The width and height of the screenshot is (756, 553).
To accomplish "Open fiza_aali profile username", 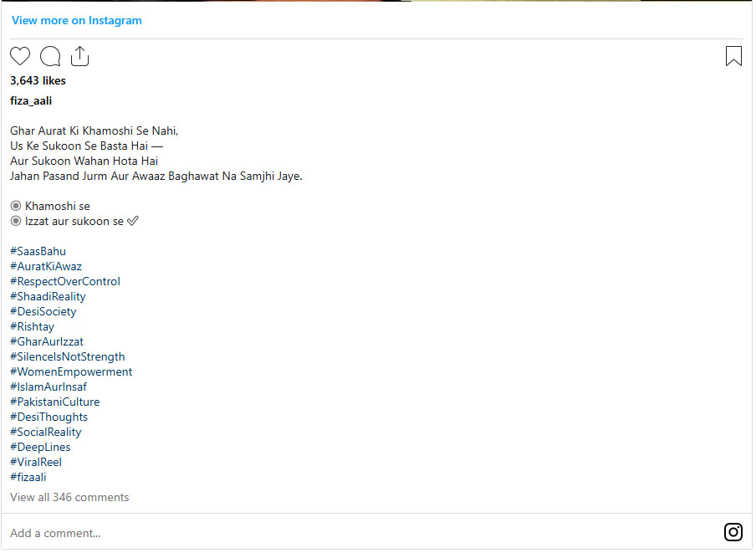I will click(31, 100).
